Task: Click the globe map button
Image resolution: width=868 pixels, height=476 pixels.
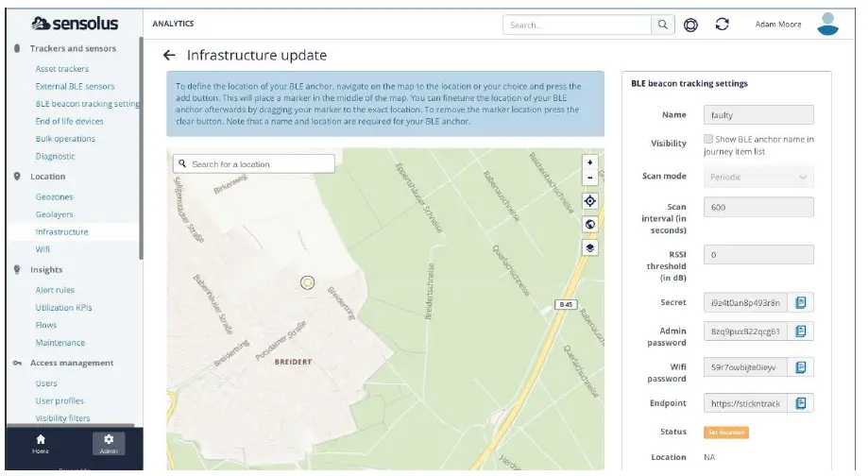Action: [589, 224]
